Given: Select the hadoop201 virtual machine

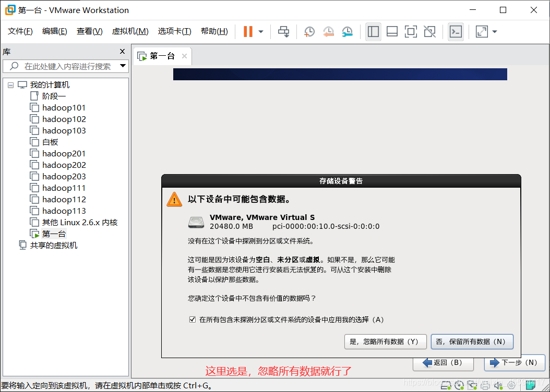Looking at the screenshot, I should click(64, 153).
